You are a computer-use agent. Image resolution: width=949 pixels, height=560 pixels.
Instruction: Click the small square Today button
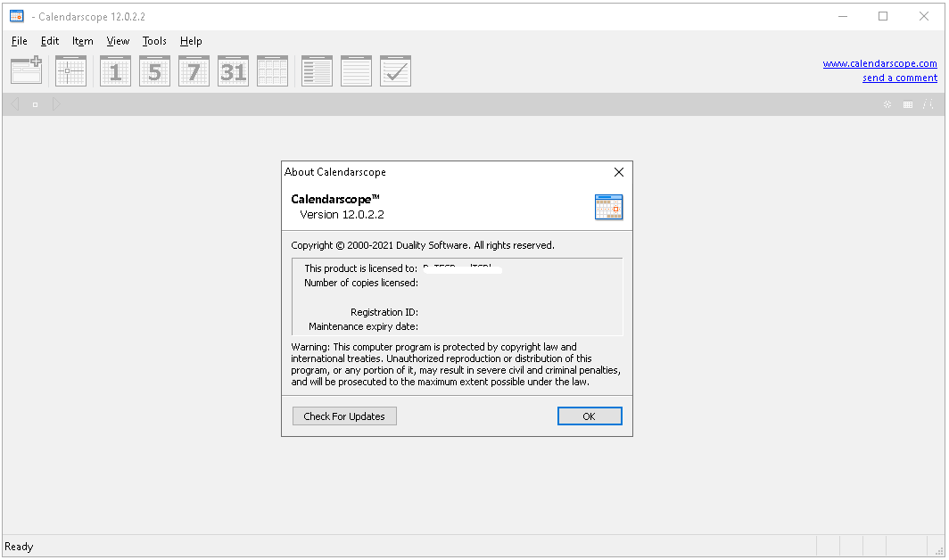(x=35, y=104)
